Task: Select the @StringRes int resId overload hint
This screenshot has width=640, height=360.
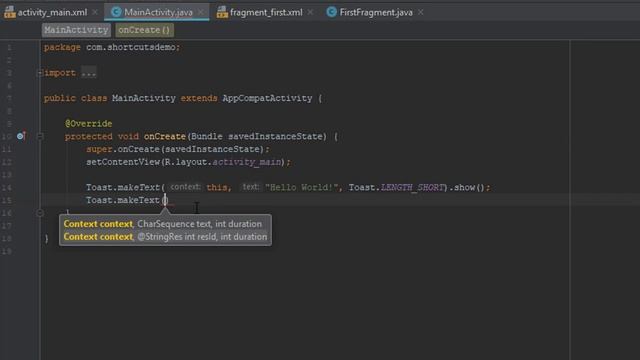Action: 165,237
